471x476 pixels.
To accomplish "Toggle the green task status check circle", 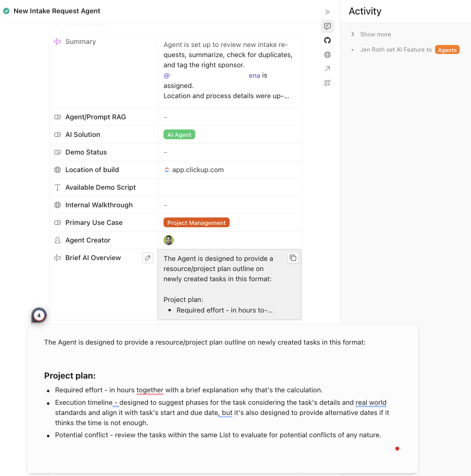I will click(6, 11).
